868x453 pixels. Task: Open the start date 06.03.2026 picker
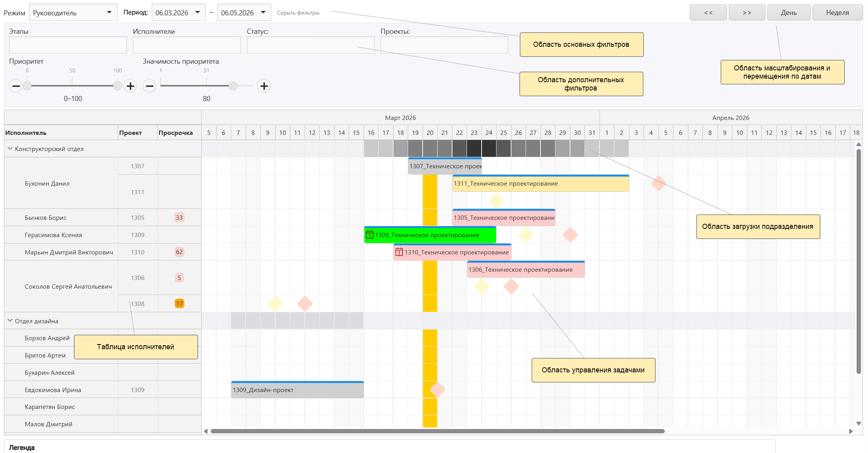pos(197,13)
